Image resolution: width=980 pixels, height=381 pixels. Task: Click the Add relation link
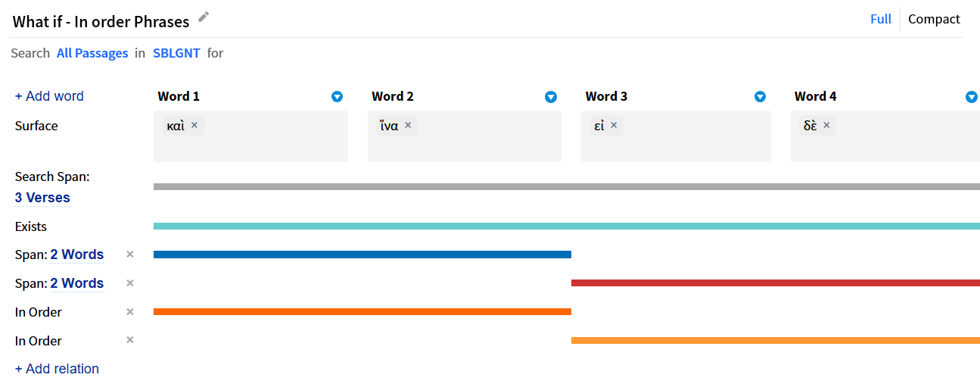57,369
